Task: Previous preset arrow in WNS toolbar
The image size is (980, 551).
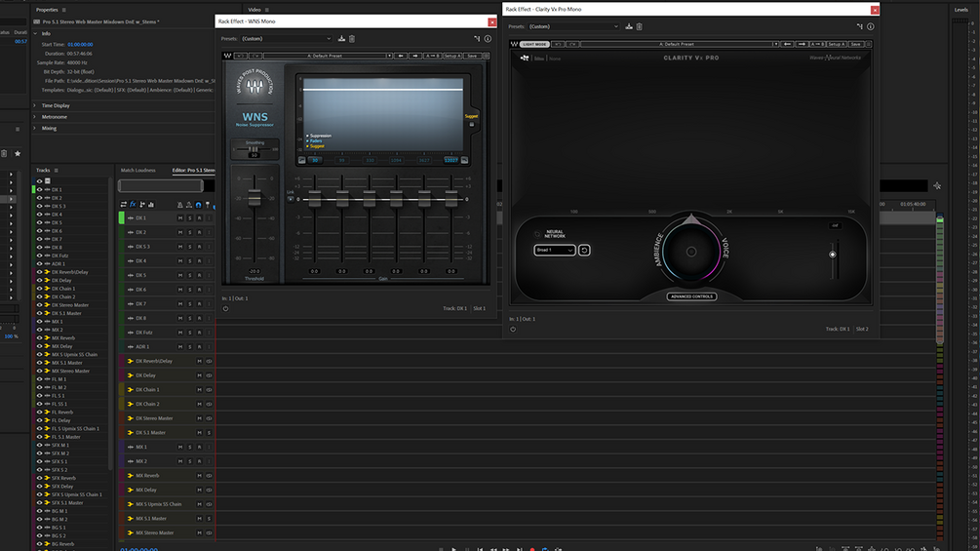Action: click(x=401, y=56)
